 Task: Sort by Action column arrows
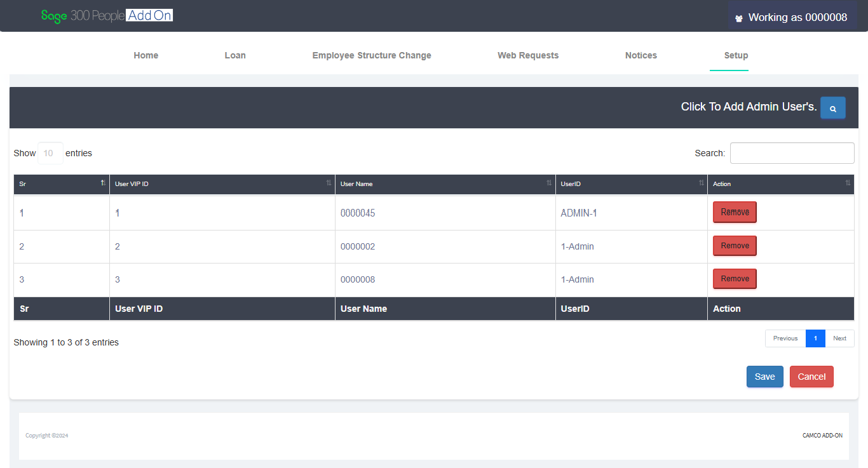pyautogui.click(x=848, y=183)
